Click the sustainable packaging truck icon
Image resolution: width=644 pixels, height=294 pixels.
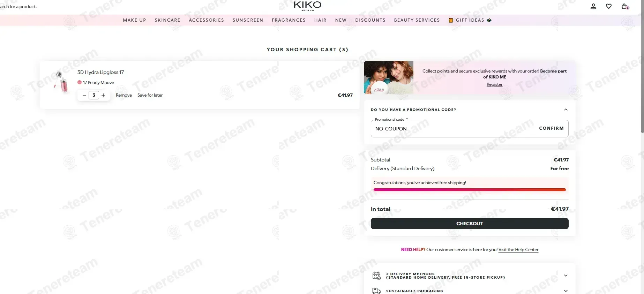pos(376,291)
